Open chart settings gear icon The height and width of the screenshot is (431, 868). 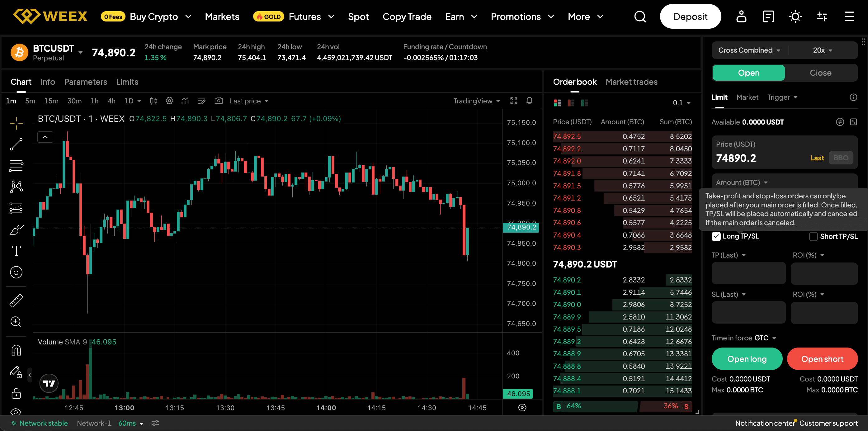[169, 101]
